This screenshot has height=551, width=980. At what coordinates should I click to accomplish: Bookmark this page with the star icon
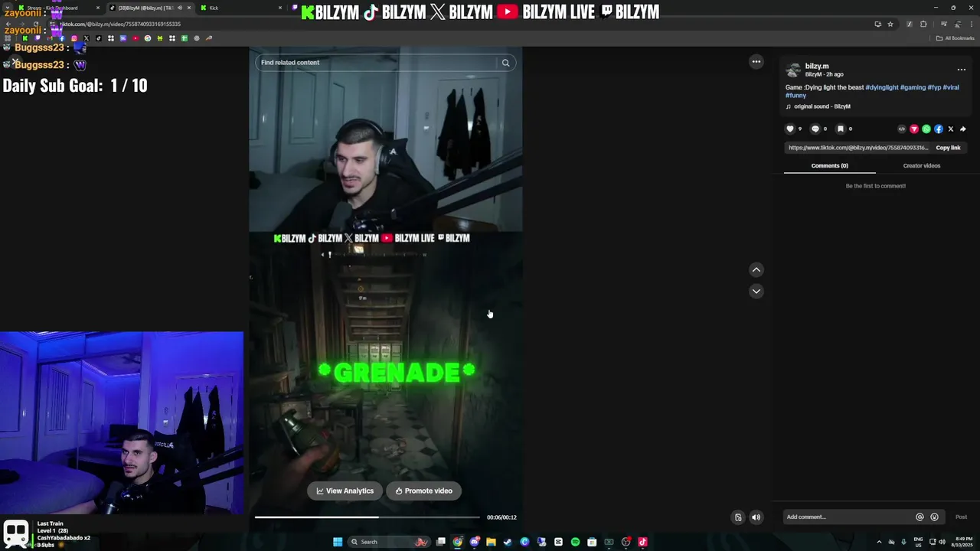tap(890, 24)
